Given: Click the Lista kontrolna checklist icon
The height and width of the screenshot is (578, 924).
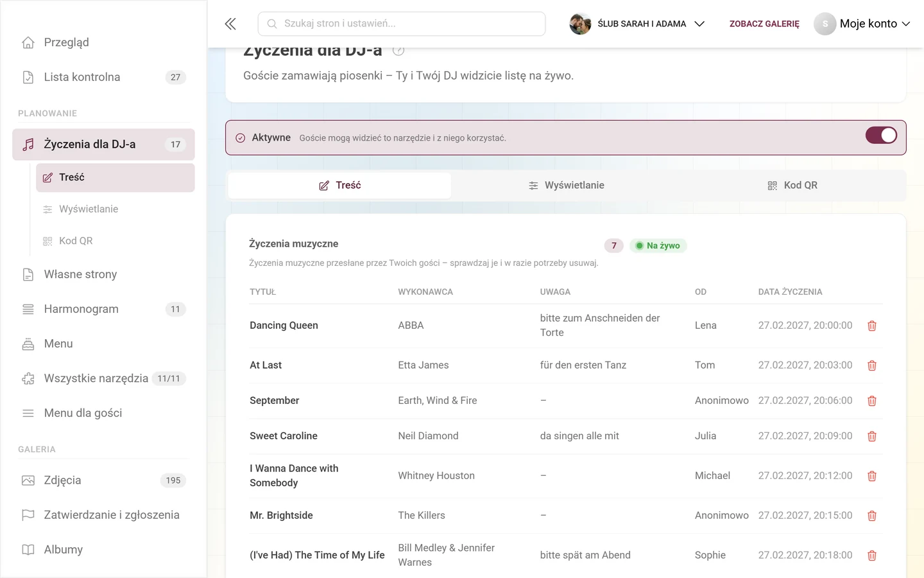Looking at the screenshot, I should click(28, 77).
